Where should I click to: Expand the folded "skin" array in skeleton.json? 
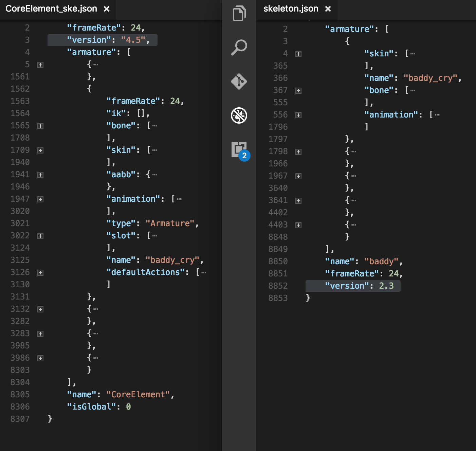coord(298,54)
